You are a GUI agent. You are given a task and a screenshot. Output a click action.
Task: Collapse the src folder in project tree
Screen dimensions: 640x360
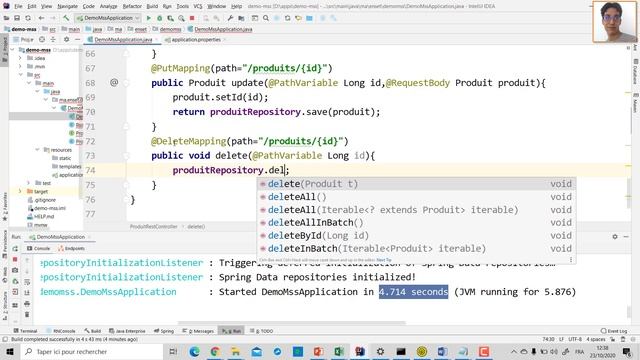[20, 75]
